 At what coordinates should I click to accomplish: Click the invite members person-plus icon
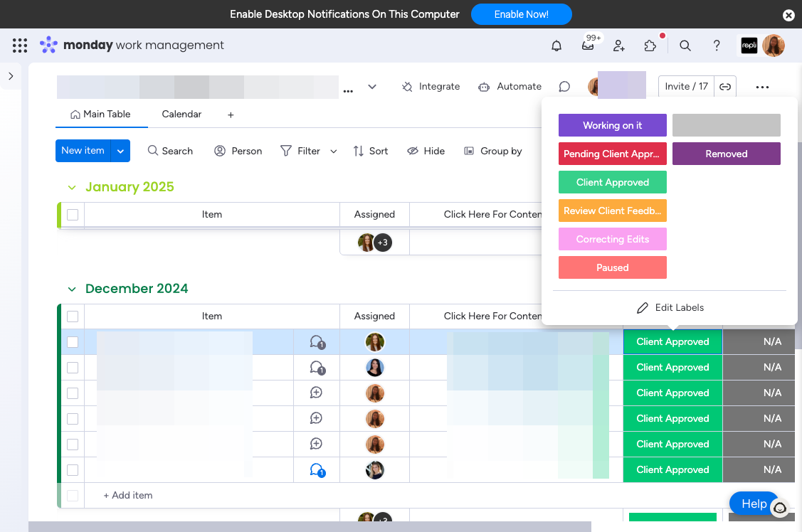pos(619,46)
